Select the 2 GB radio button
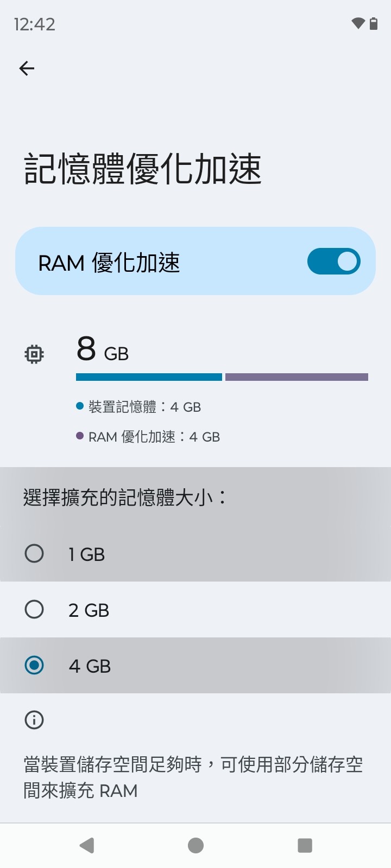This screenshot has width=391, height=868. pyautogui.click(x=34, y=610)
